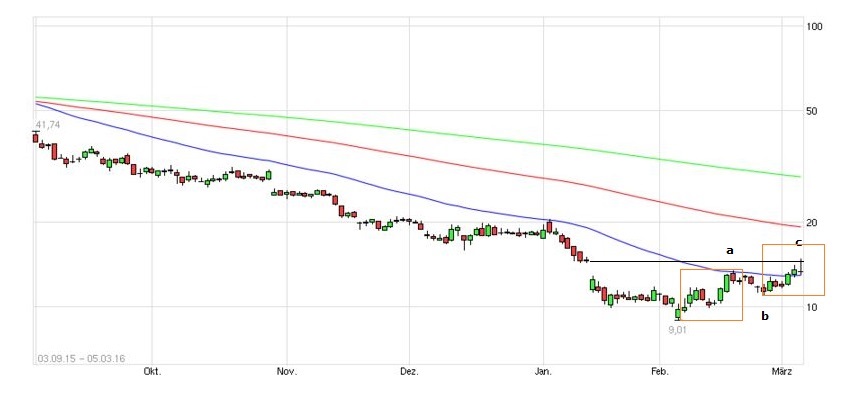Select the März label on the time axis
Image resolution: width=857 pixels, height=407 pixels.
[x=783, y=371]
